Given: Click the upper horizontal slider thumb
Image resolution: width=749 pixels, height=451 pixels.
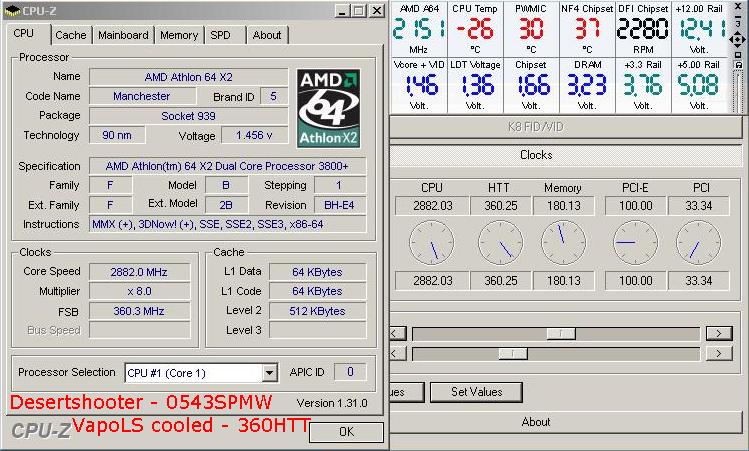Looking at the screenshot, I should (561, 333).
